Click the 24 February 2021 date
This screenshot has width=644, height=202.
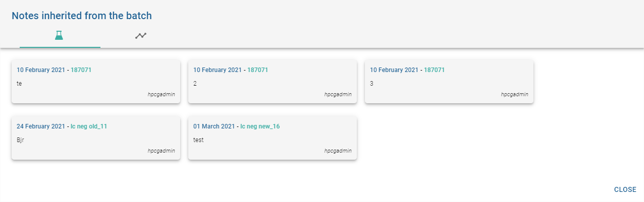point(41,126)
